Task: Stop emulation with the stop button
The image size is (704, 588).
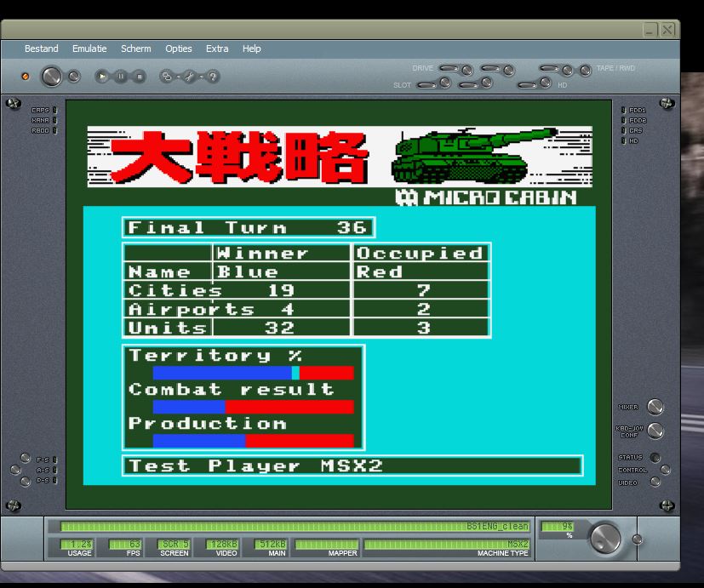Action: [140, 77]
